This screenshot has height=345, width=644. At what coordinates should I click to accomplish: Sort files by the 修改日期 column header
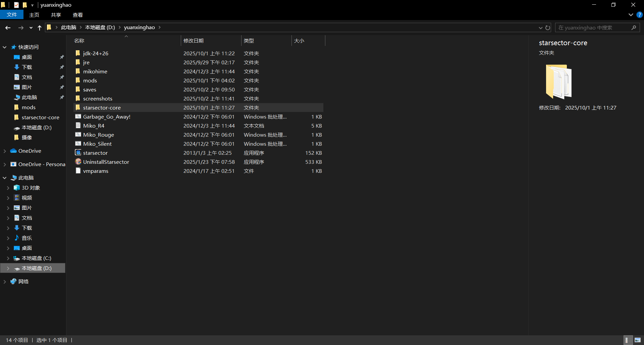194,41
